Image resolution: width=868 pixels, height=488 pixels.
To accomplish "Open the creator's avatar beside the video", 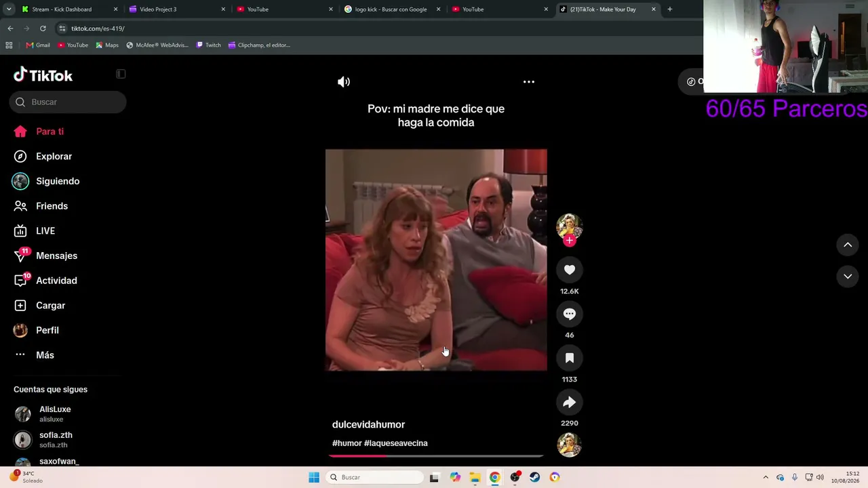I will (x=570, y=226).
